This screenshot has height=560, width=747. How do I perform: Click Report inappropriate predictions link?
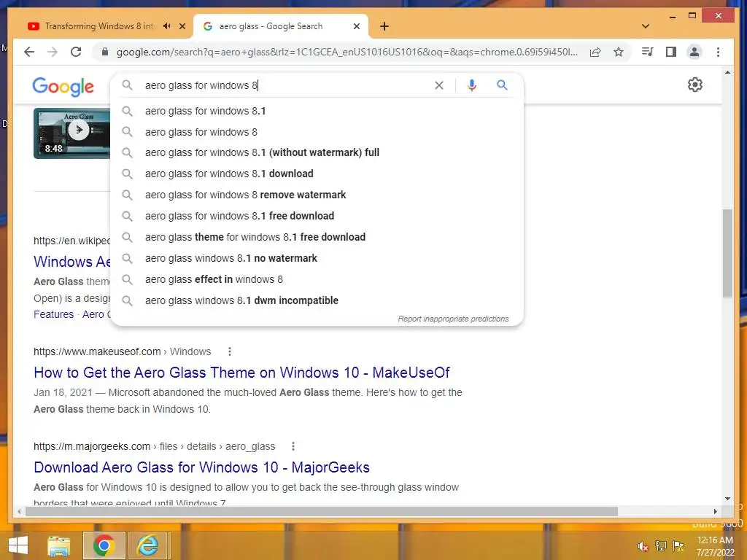453,319
